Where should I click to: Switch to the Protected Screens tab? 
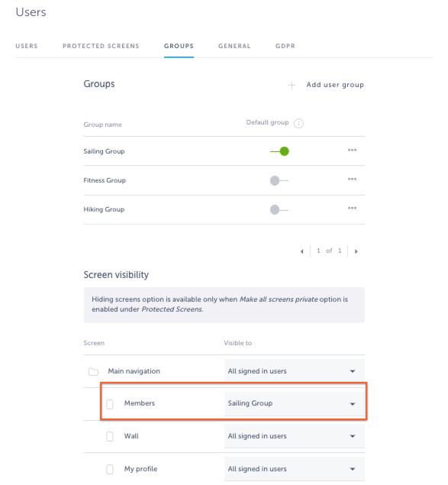coord(101,46)
